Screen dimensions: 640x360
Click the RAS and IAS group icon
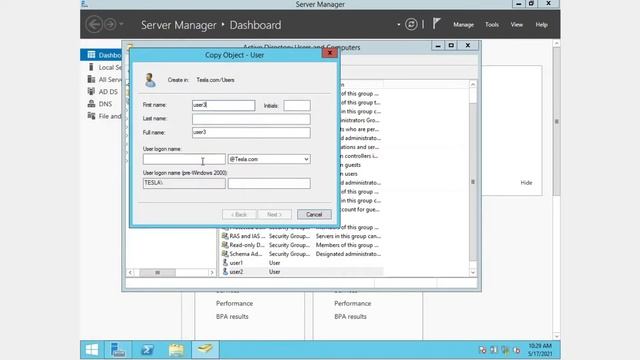tap(225, 236)
